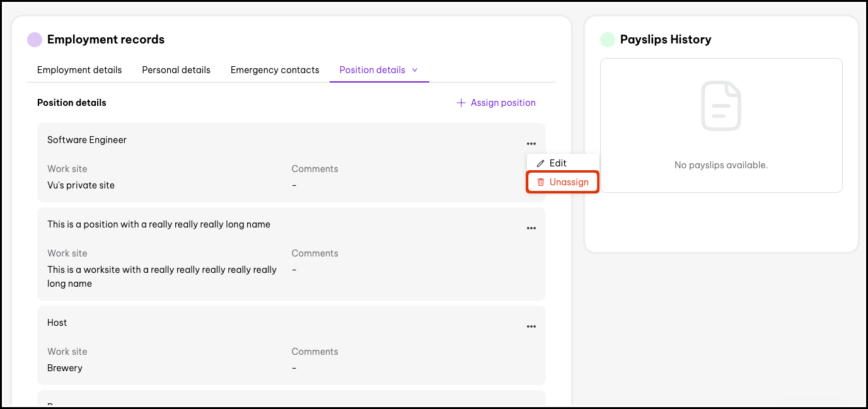This screenshot has height=409, width=868.
Task: Open three-dot menu for Software Engineer position
Action: click(x=531, y=144)
